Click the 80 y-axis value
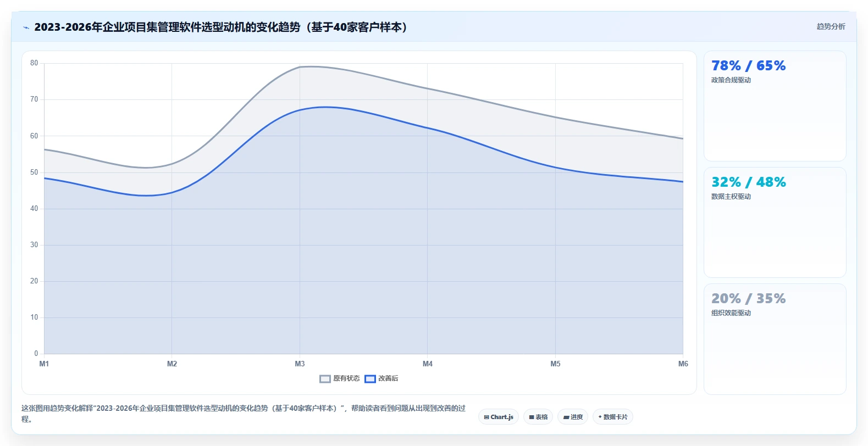This screenshot has height=446, width=868. coord(34,63)
